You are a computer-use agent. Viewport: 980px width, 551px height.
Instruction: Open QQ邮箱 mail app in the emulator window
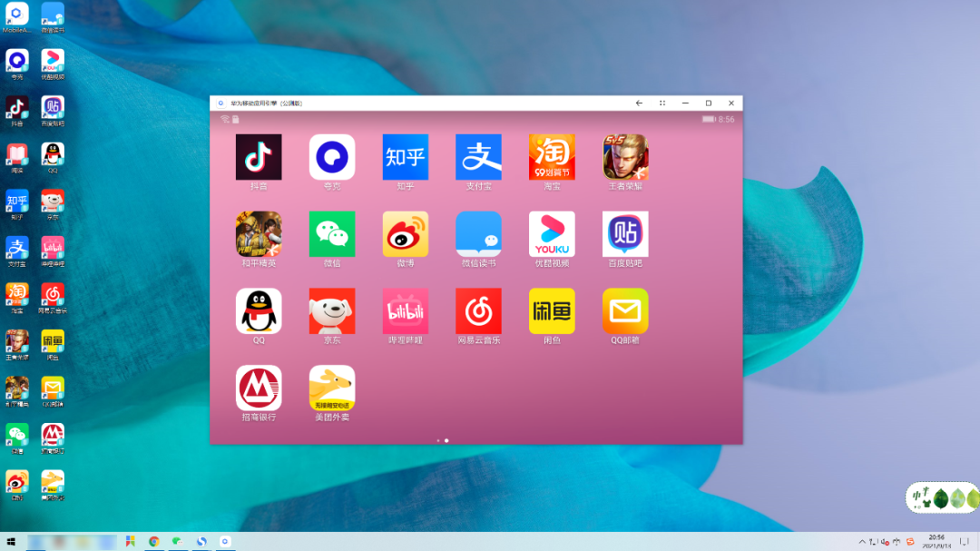pos(625,310)
